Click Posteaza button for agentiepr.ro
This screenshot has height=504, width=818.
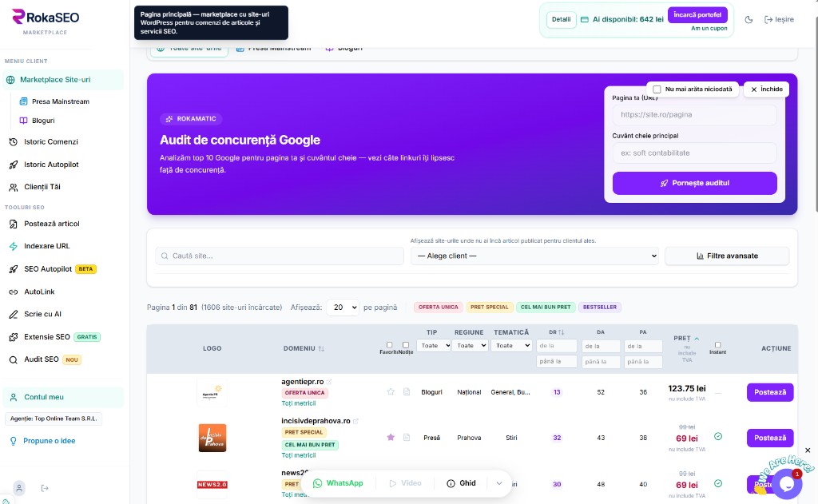click(x=770, y=392)
